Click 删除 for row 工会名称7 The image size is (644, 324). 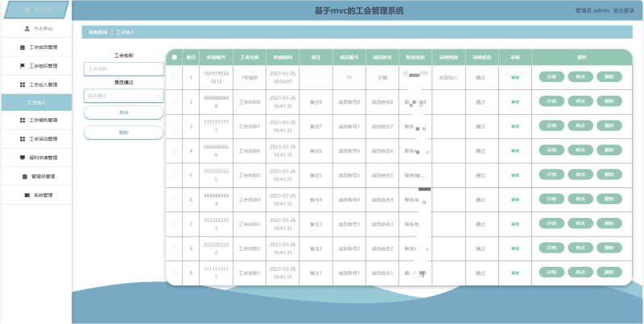tap(609, 125)
